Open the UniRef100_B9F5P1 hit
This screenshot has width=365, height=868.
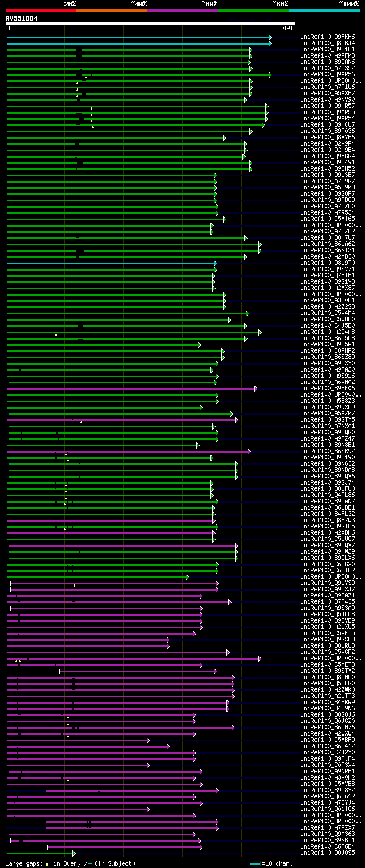327,344
